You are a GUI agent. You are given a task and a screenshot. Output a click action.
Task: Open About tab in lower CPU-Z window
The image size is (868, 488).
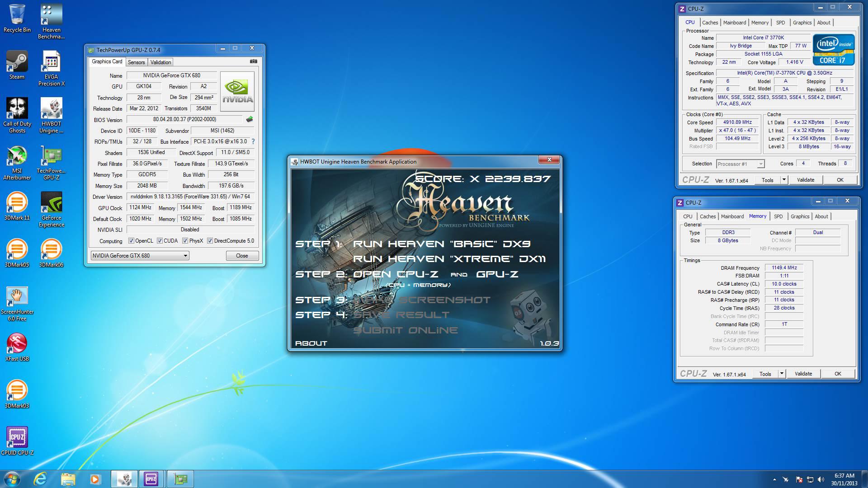click(821, 216)
